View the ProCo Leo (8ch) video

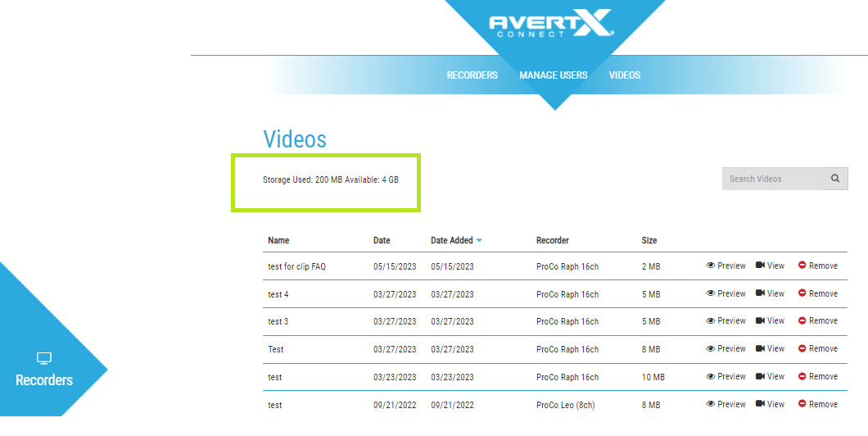tap(770, 404)
